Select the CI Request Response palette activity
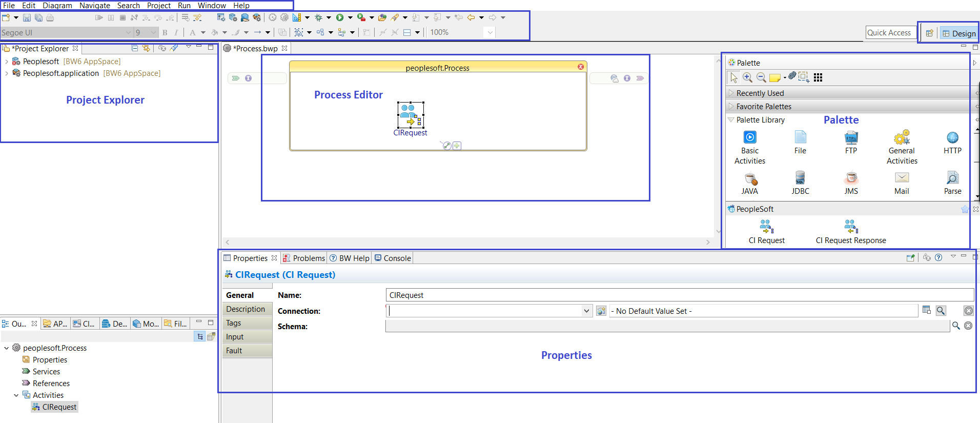Screen dimensions: 980x423 [851, 232]
